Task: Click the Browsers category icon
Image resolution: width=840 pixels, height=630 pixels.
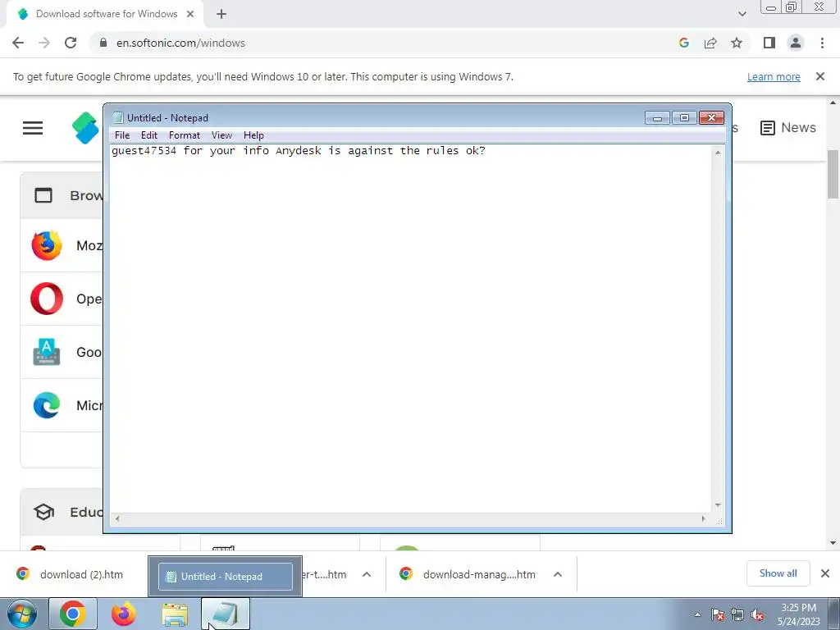Action: pos(43,195)
